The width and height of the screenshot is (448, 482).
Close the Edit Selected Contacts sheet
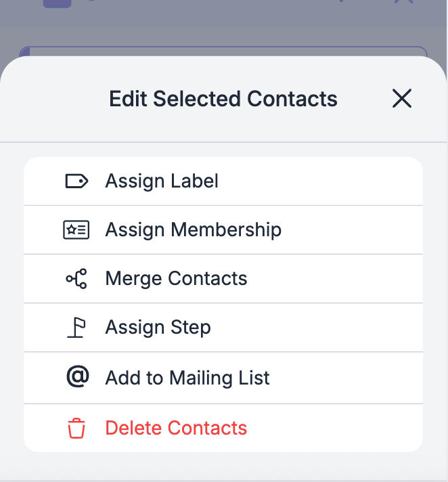coord(402,99)
